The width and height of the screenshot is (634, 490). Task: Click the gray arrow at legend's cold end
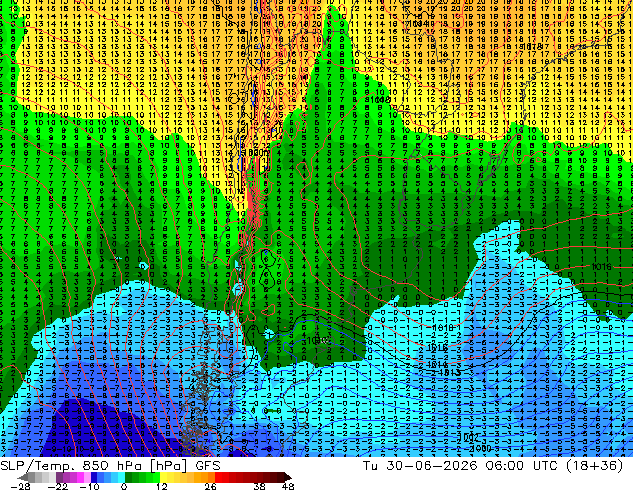pos(23,477)
